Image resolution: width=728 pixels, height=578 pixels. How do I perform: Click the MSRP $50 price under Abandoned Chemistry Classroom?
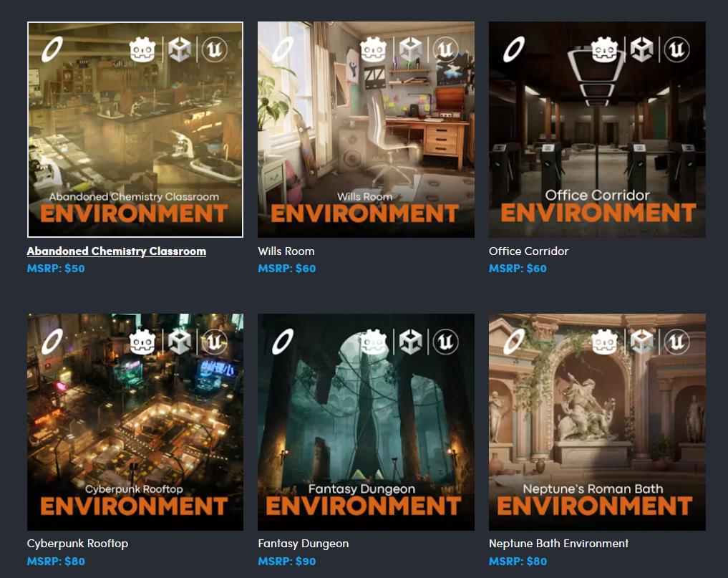(55, 269)
